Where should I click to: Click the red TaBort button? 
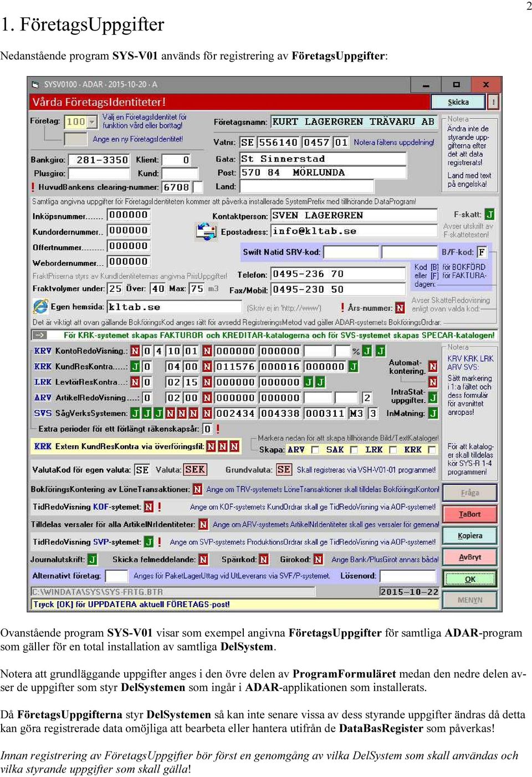(x=470, y=514)
